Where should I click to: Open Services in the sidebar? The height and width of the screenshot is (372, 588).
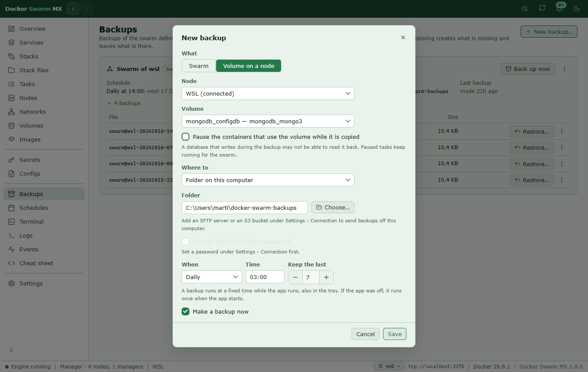coord(44,42)
